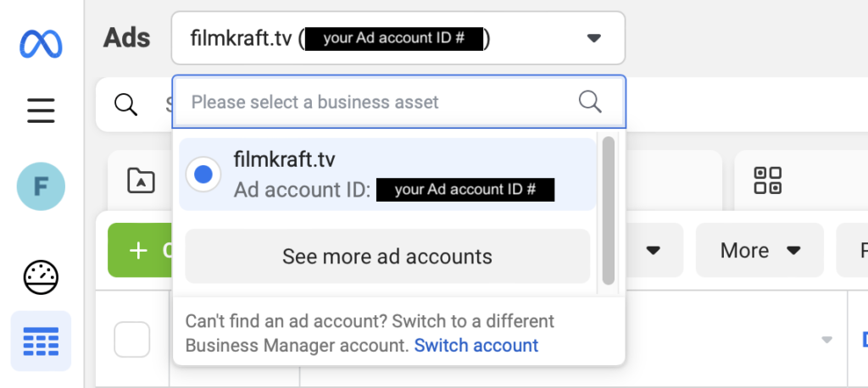Collapse the filmkraft.tv ad account dropdown
Viewport: 868px width, 388px height.
593,38
